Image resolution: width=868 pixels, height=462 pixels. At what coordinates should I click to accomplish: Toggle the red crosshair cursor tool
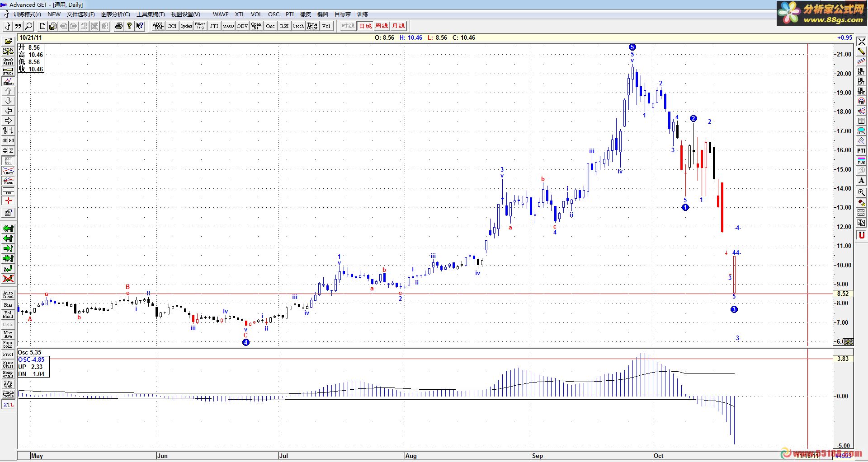pos(8,201)
